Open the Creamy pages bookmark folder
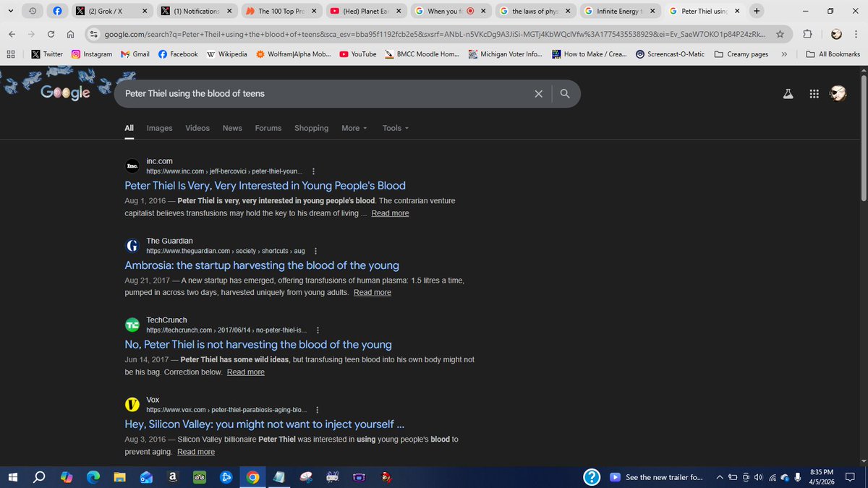 (x=741, y=54)
